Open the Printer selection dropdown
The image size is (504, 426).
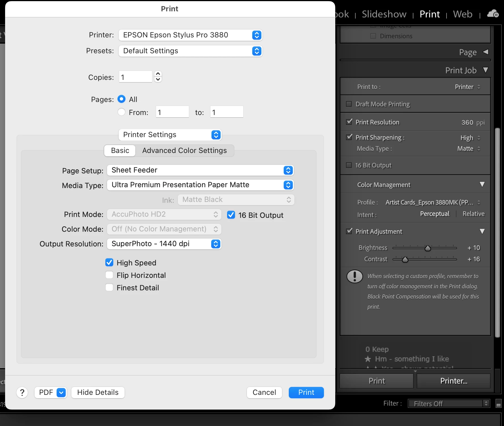(x=190, y=35)
